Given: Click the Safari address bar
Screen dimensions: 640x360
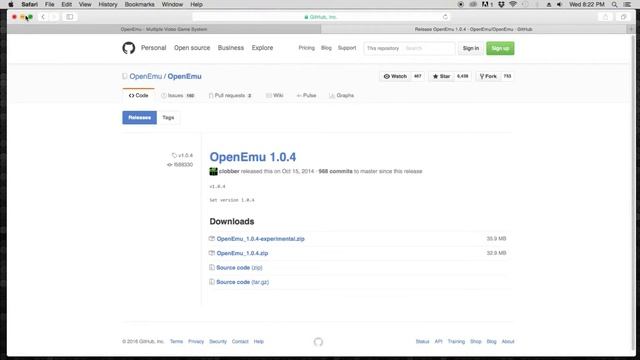Looking at the screenshot, I should [321, 17].
